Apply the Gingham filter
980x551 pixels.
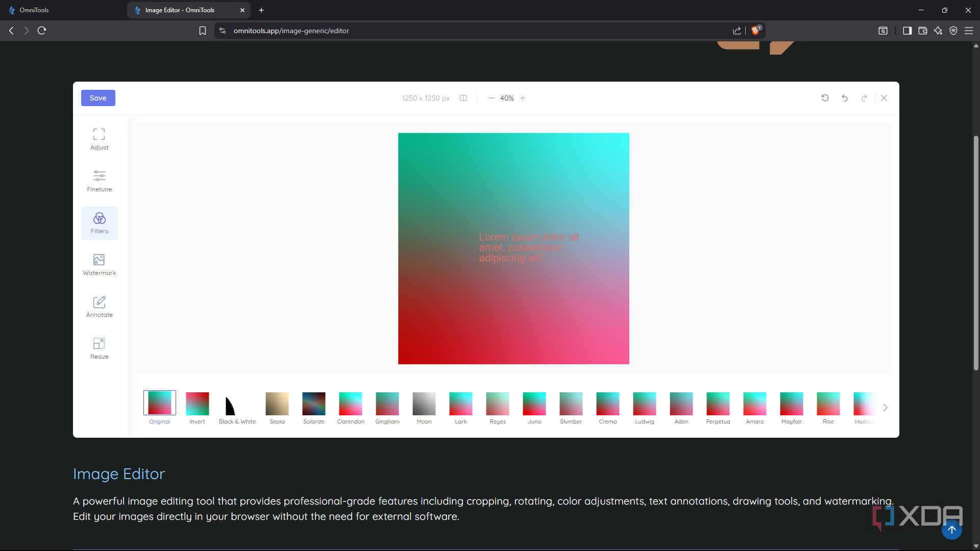click(x=387, y=408)
